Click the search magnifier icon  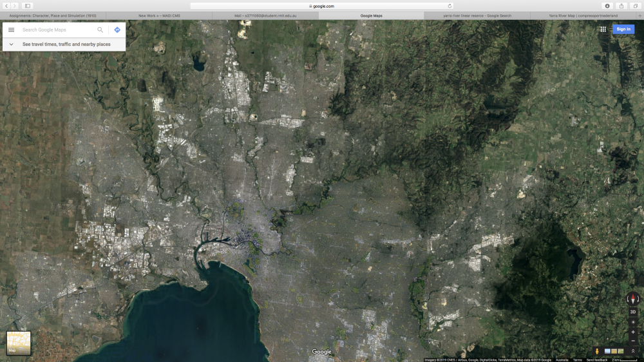tap(100, 30)
